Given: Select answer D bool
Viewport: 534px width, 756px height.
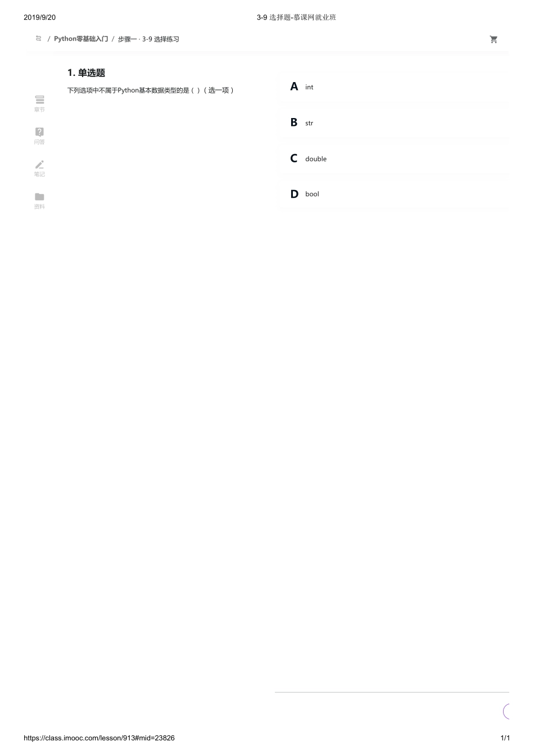Looking at the screenshot, I should point(393,194).
